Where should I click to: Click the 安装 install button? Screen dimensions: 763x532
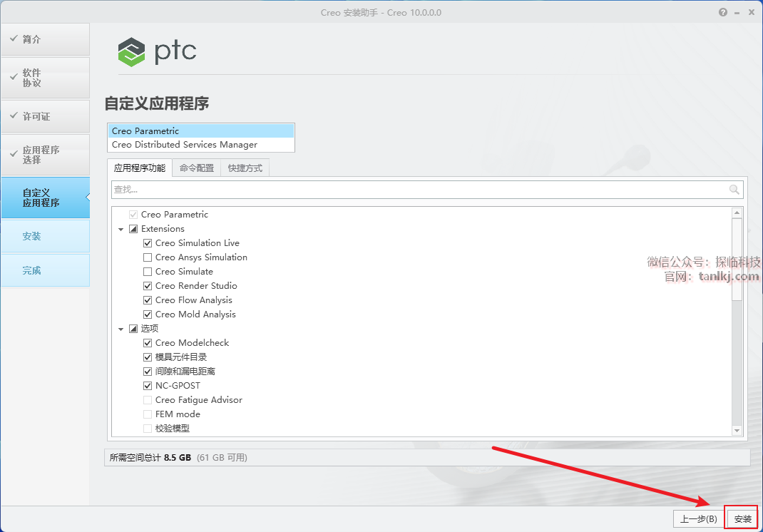[x=742, y=519]
